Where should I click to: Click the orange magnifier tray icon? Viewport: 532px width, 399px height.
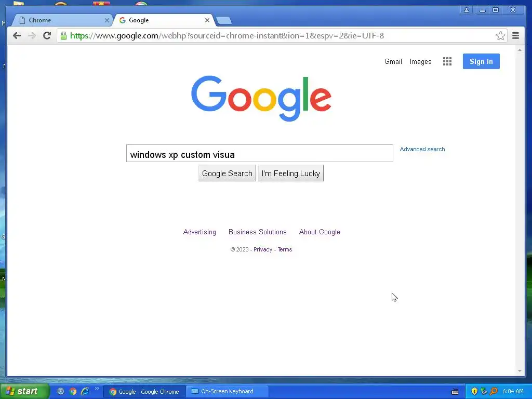[x=494, y=391]
